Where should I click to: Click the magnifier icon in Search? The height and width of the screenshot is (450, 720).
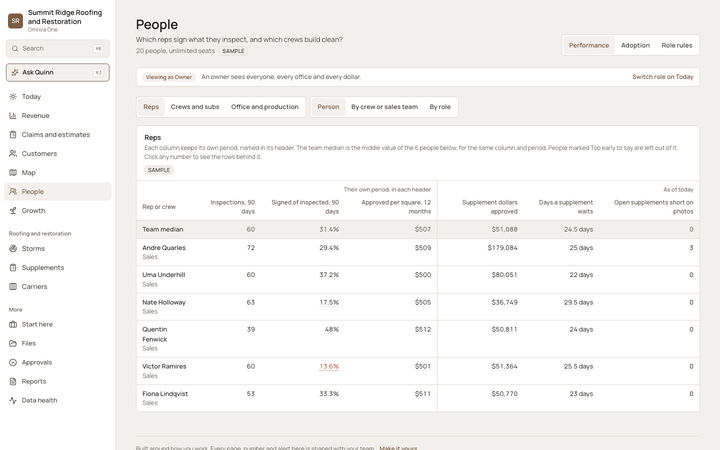point(15,48)
